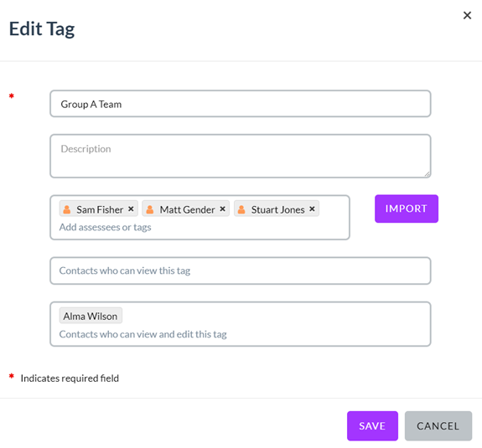Import assessees with the IMPORT button
This screenshot has width=482, height=448.
[x=407, y=209]
